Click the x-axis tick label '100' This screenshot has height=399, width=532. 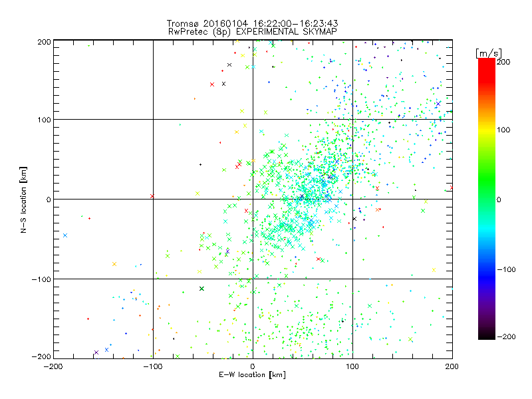[x=352, y=366]
